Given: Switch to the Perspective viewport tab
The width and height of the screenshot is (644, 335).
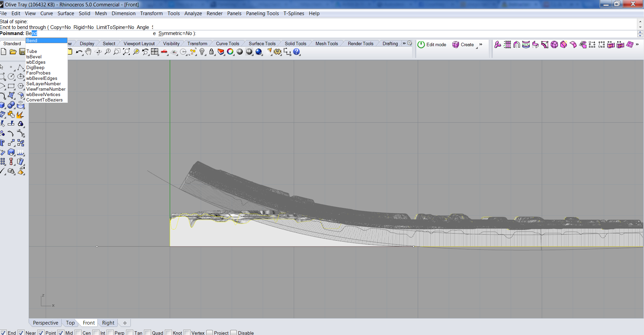Looking at the screenshot, I should tap(46, 323).
